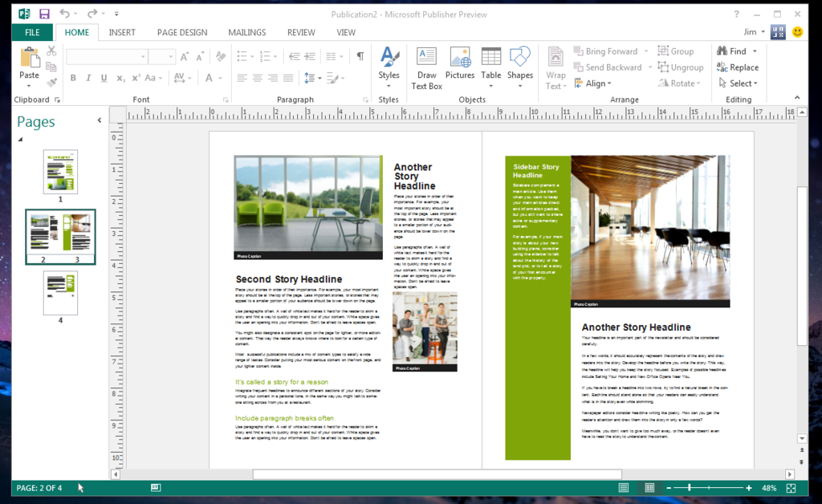Click the Paste clipboard icon
This screenshot has width=822, height=504.
30,57
